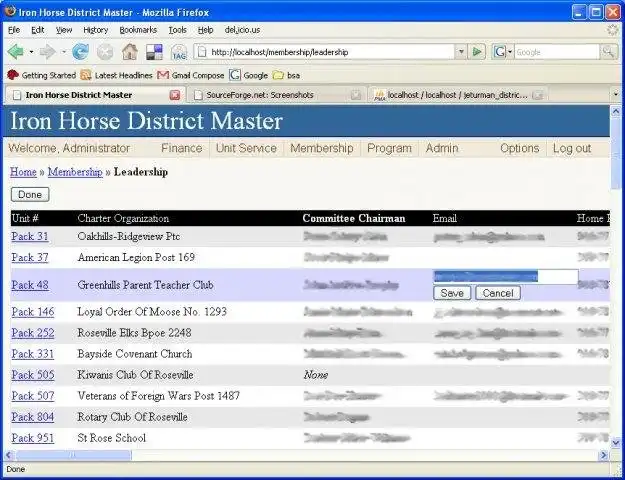This screenshot has height=480, width=625.
Task: Open the Unit Service navigation menu
Action: pyautogui.click(x=246, y=148)
